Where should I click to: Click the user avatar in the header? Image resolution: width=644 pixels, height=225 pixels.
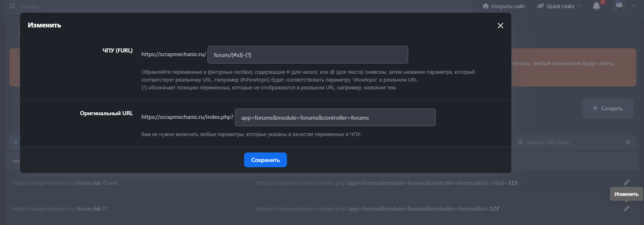click(x=619, y=6)
